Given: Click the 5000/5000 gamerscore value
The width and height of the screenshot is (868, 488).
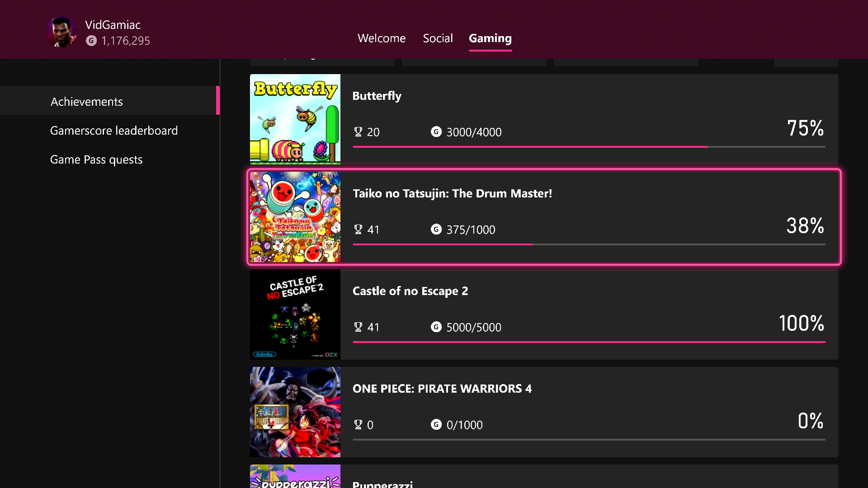Looking at the screenshot, I should click(474, 328).
